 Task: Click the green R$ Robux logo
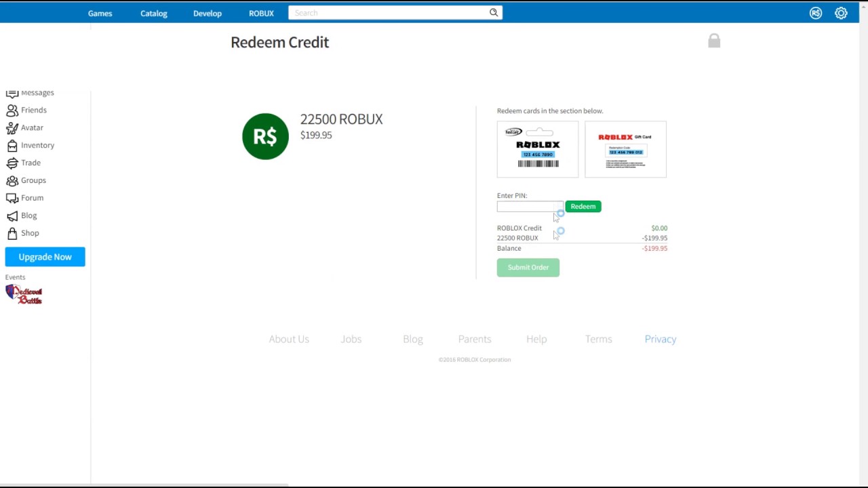click(x=265, y=136)
